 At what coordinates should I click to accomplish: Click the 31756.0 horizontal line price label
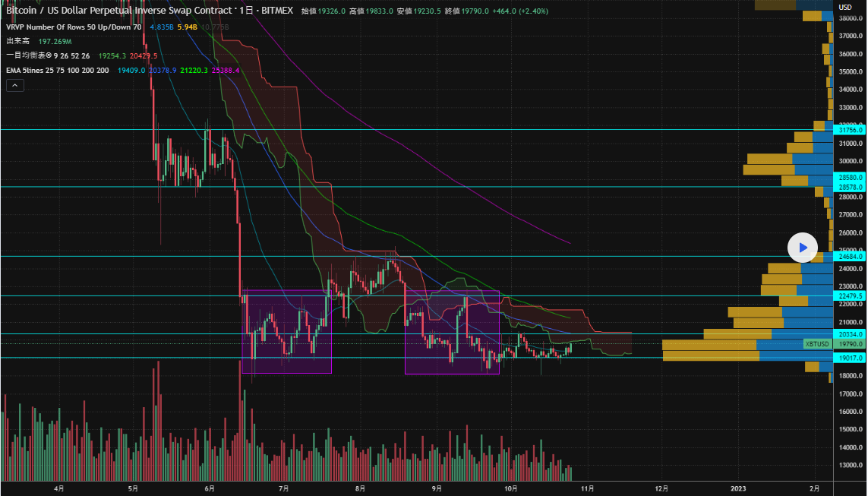pyautogui.click(x=850, y=130)
